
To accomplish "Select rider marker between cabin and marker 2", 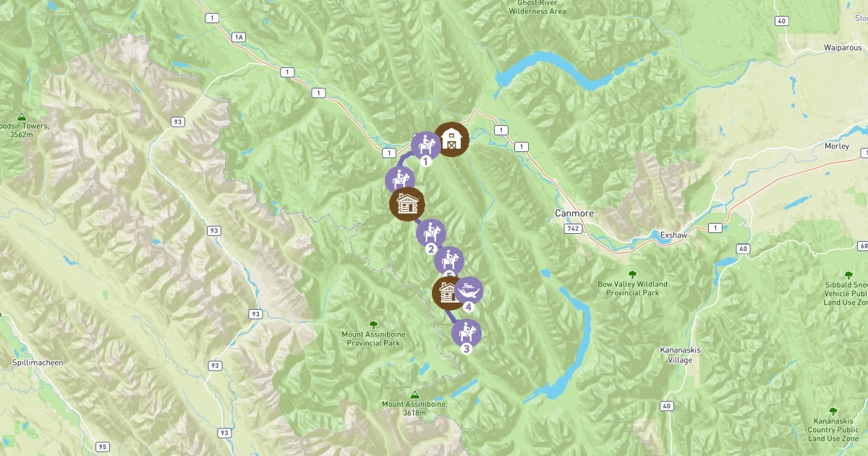I will pos(449,261).
